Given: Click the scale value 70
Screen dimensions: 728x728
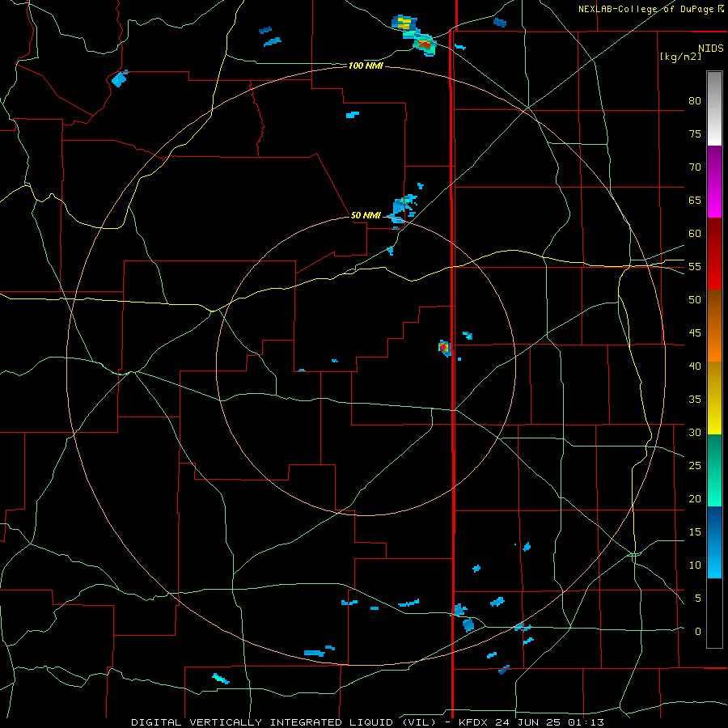Looking at the screenshot, I should tap(695, 167).
